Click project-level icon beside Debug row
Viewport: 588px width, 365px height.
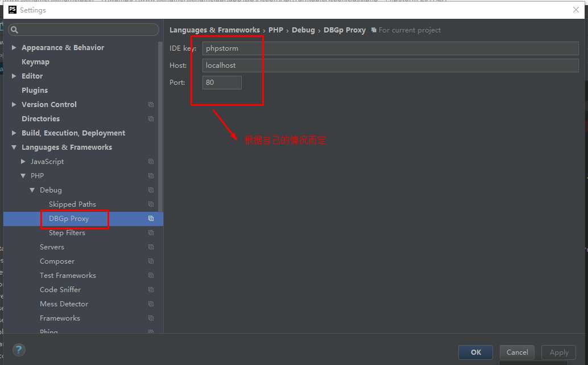tap(151, 190)
